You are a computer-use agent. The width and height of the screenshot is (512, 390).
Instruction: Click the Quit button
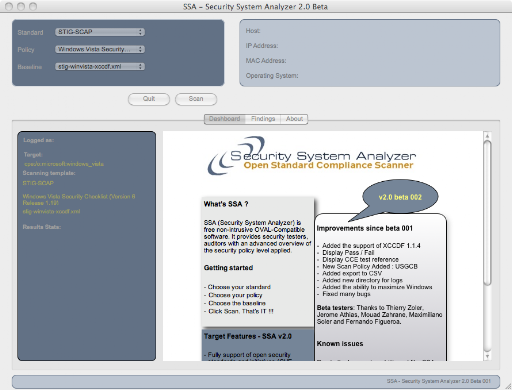(149, 99)
